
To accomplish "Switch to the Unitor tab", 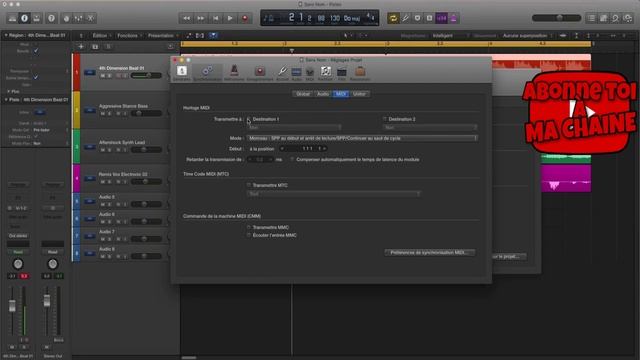I will click(x=359, y=94).
